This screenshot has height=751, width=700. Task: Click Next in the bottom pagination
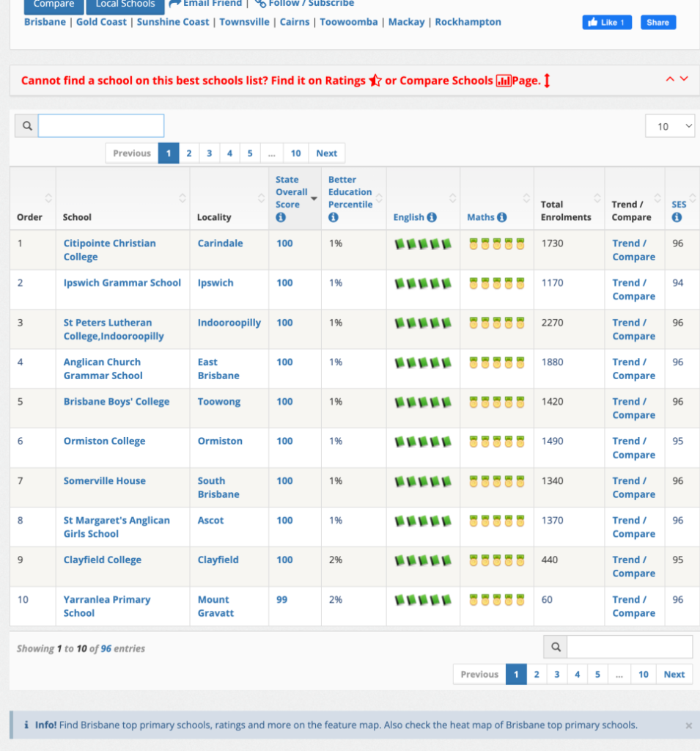click(x=674, y=675)
